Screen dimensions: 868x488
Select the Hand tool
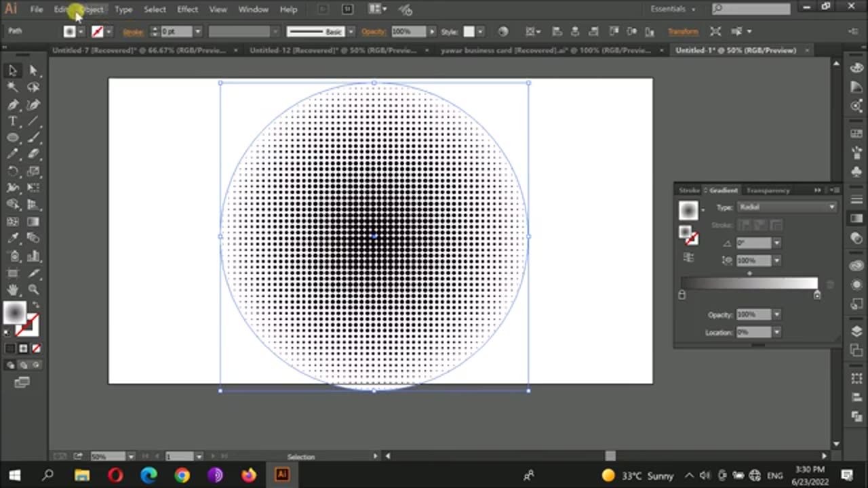(x=13, y=289)
